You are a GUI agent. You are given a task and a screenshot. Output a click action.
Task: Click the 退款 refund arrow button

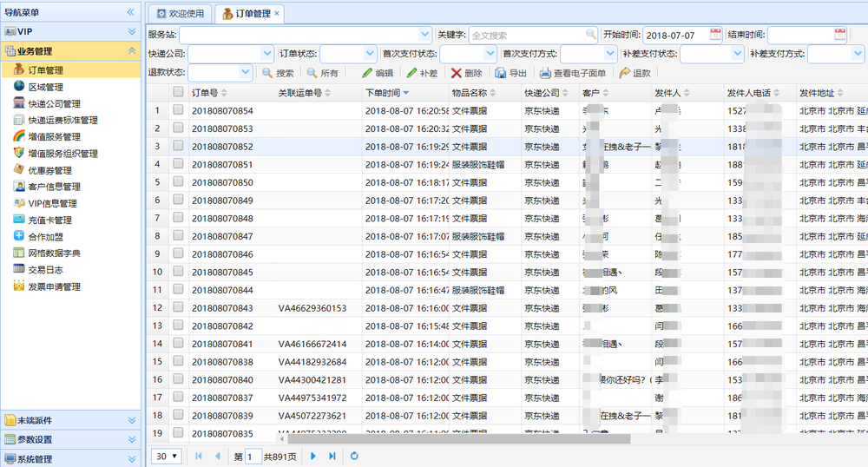click(x=635, y=73)
